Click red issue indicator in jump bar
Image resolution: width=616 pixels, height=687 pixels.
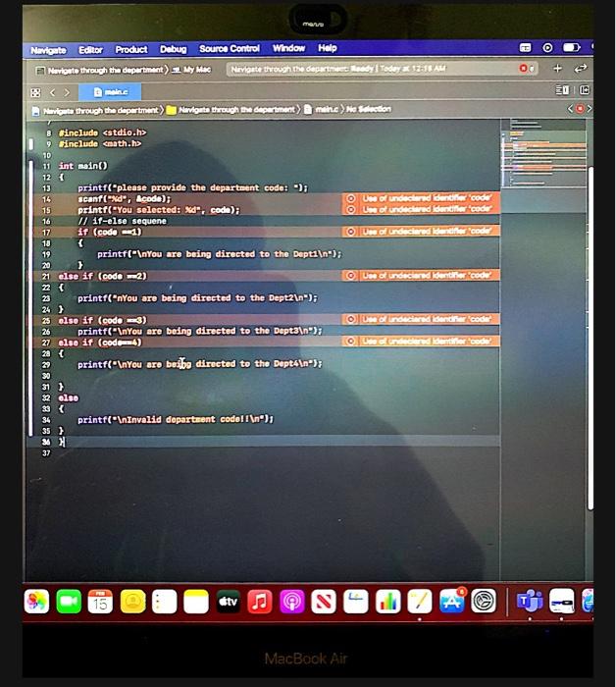(x=580, y=109)
